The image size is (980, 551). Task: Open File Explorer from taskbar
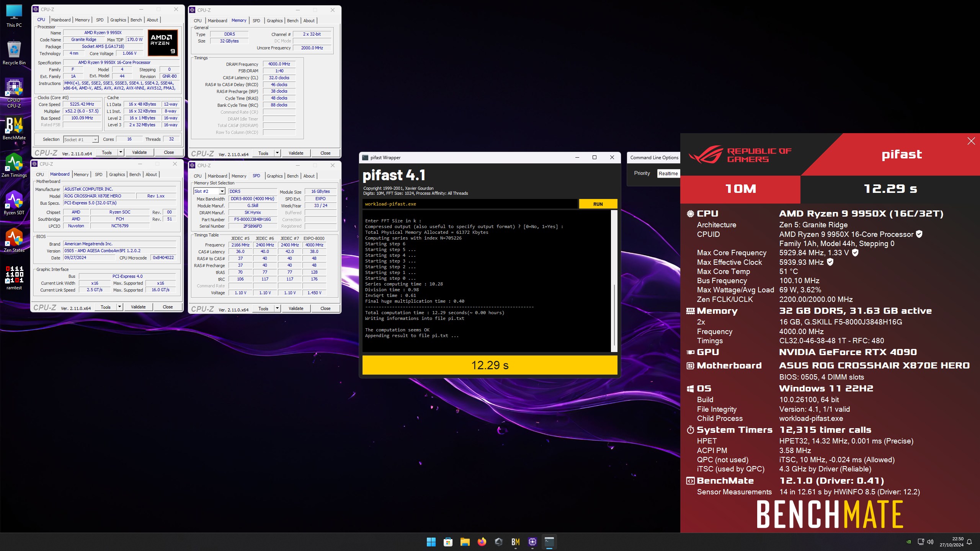click(465, 542)
